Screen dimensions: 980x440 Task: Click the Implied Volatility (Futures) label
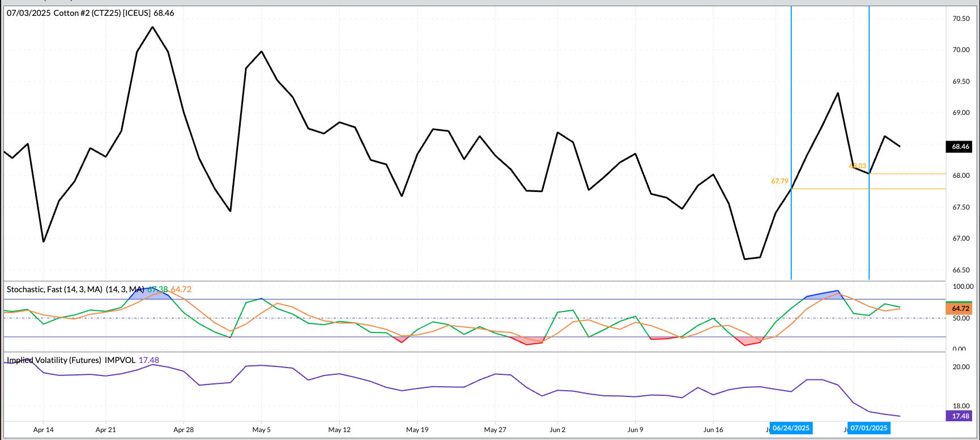click(54, 360)
